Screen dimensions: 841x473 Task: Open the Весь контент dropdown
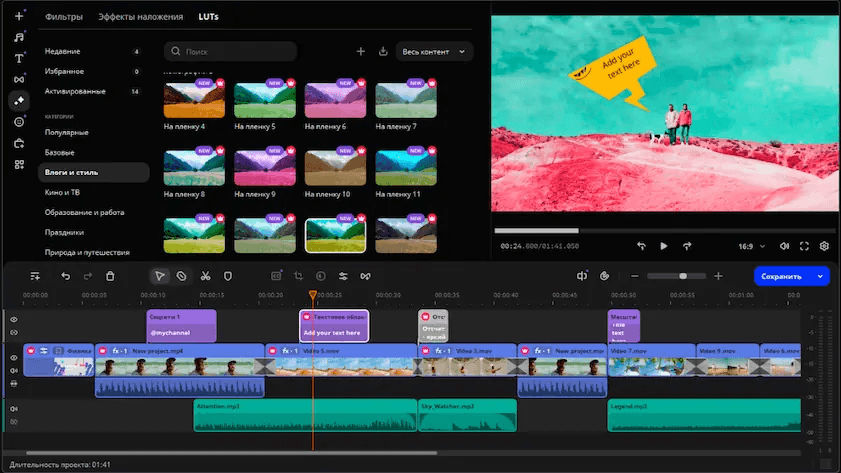point(434,51)
